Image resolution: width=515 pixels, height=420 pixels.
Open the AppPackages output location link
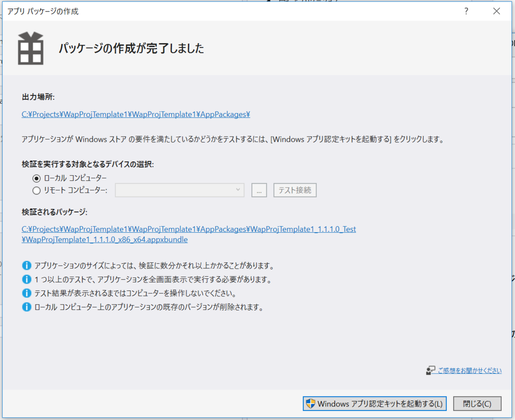(x=136, y=114)
